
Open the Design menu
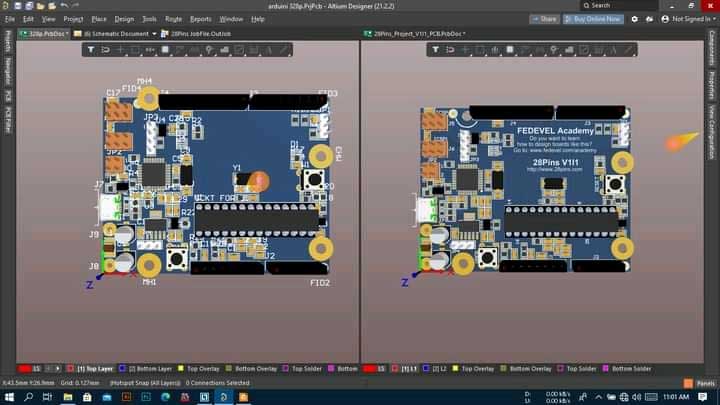(124, 18)
